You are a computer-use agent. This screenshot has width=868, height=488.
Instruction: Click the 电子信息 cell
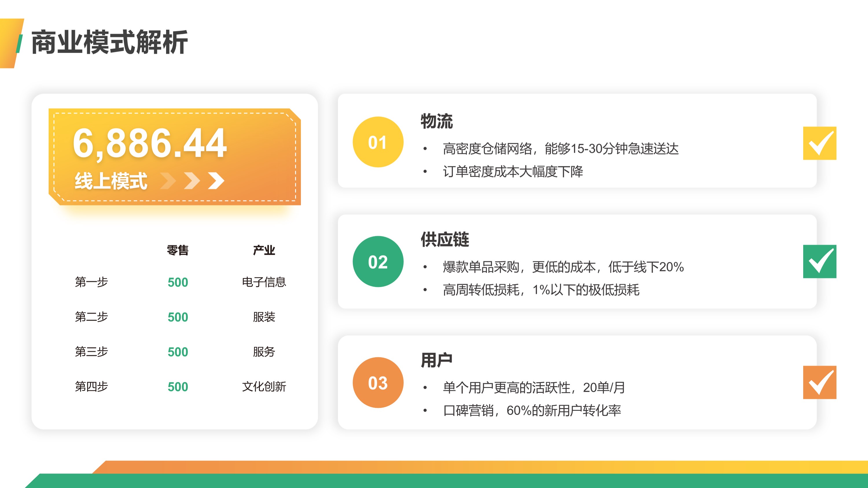pyautogui.click(x=264, y=282)
